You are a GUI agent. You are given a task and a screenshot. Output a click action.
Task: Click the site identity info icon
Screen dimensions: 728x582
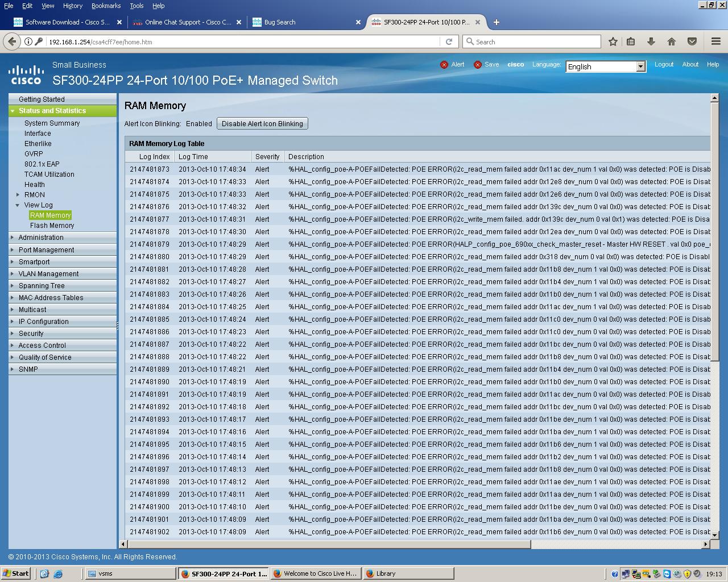coord(28,41)
